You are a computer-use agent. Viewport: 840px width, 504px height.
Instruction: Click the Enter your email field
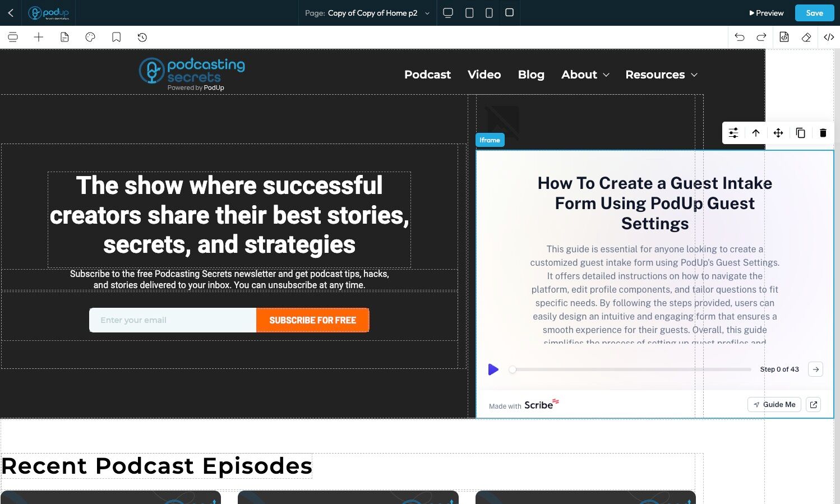(173, 320)
